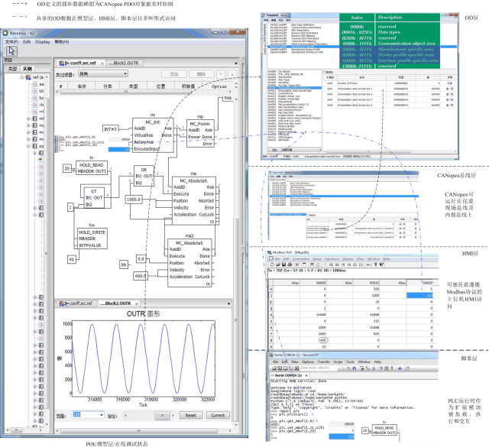Select the arrow pointer tool in toolbar
This screenshot has width=489, height=448.
pyautogui.click(x=11, y=51)
